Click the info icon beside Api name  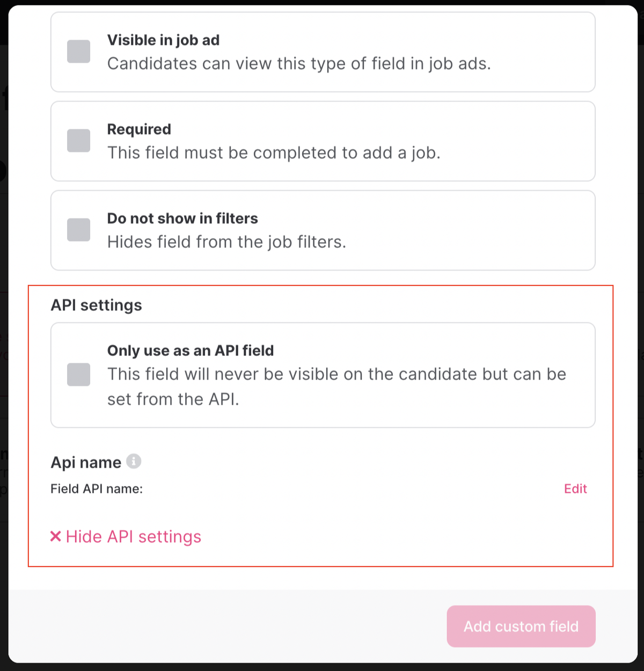pyautogui.click(x=134, y=461)
